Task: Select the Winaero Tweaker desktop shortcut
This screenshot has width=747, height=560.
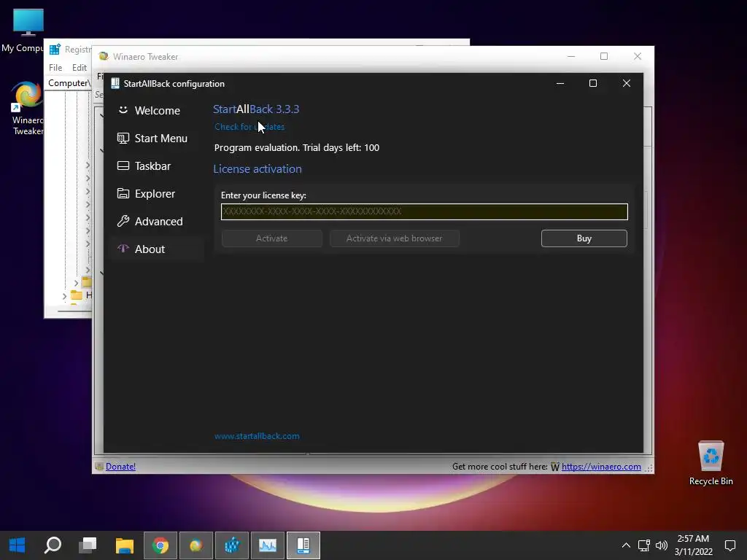Action: (x=27, y=109)
